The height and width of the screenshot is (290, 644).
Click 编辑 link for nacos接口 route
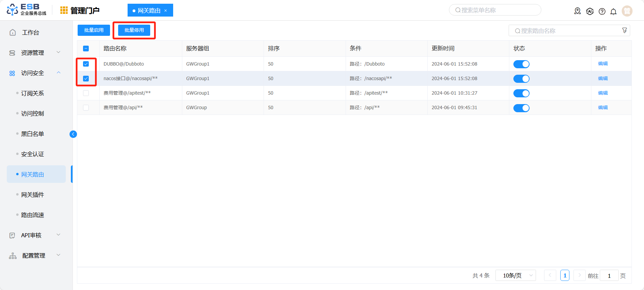point(602,78)
